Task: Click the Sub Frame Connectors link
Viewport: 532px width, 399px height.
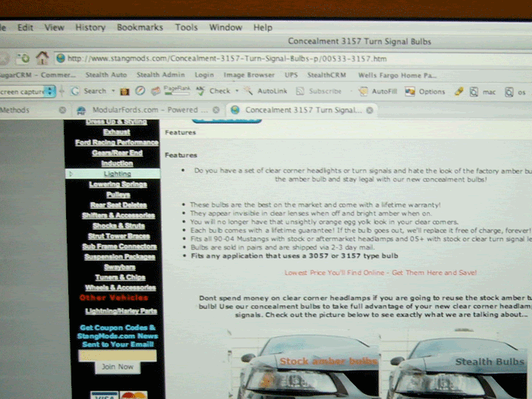Action: pos(119,246)
